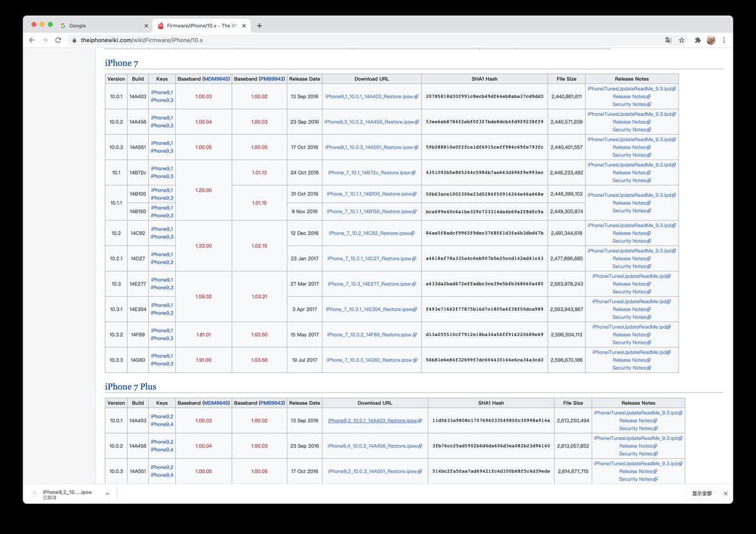Click baseband value 1.25.00
Image resolution: width=756 pixels, height=534 pixels.
point(203,190)
